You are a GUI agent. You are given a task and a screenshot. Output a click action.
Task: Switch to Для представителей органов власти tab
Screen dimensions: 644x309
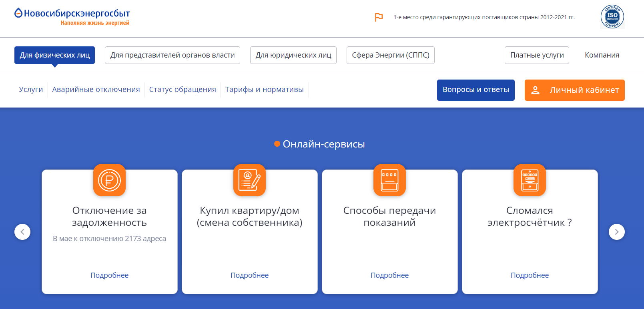coord(173,55)
